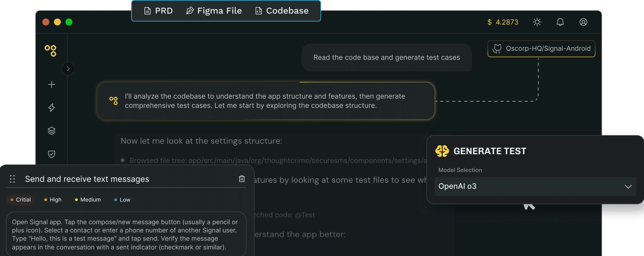Expand the collapsed sidebar with chevron arrow
644x256 pixels.
click(x=68, y=68)
